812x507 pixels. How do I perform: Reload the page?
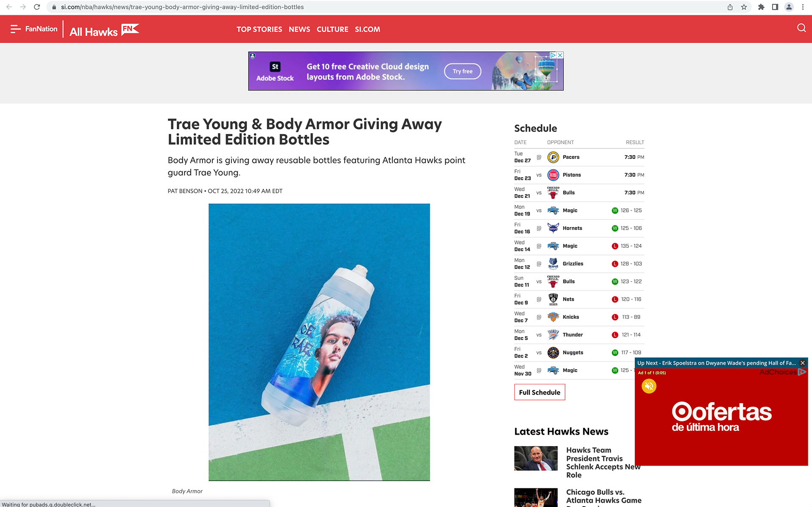(x=37, y=7)
